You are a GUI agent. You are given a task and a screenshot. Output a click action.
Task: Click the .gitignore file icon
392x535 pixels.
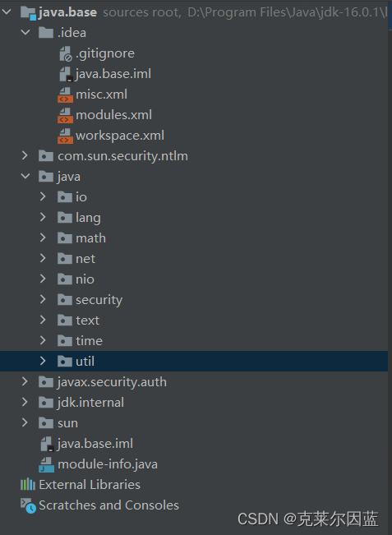pyautogui.click(x=66, y=54)
